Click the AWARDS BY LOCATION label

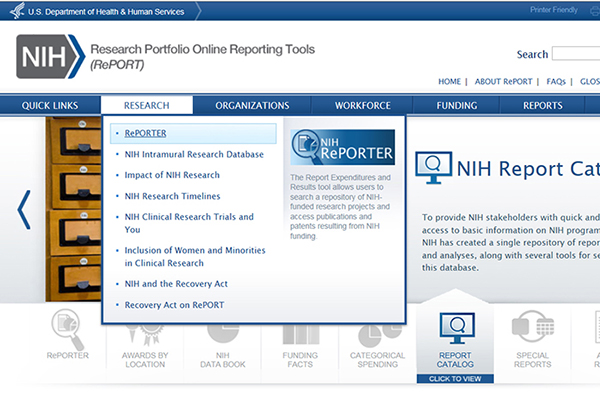(x=145, y=360)
